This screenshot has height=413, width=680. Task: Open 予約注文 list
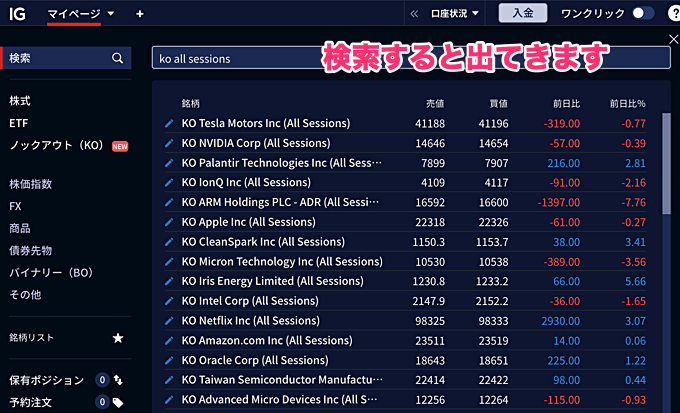30,402
